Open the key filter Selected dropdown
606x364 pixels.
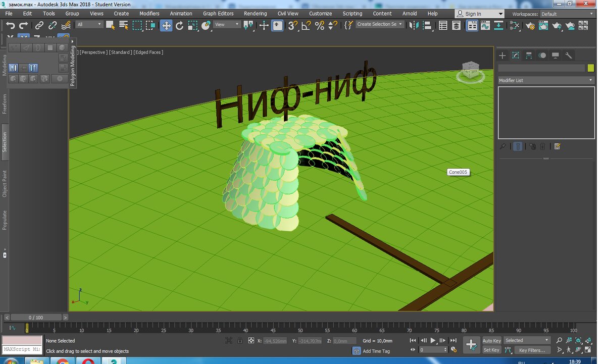click(527, 341)
